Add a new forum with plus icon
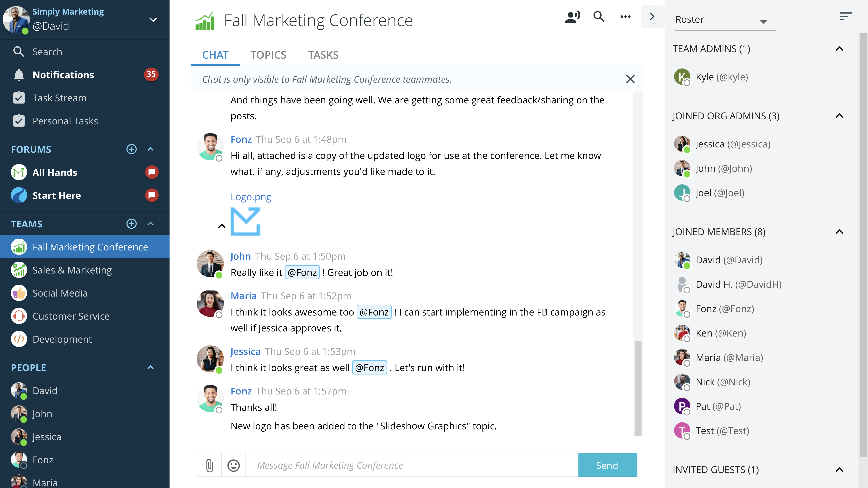This screenshot has height=488, width=868. tap(131, 149)
